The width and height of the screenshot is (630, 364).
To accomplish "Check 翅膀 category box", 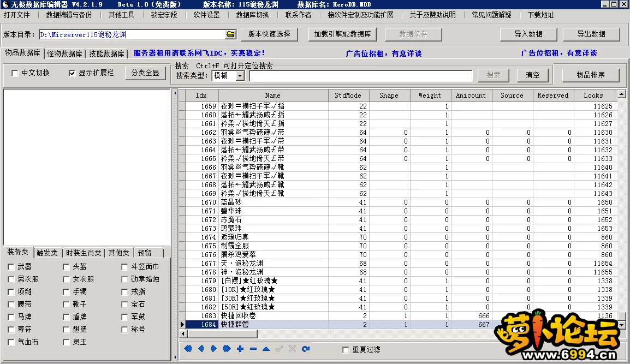I will coord(66,330).
